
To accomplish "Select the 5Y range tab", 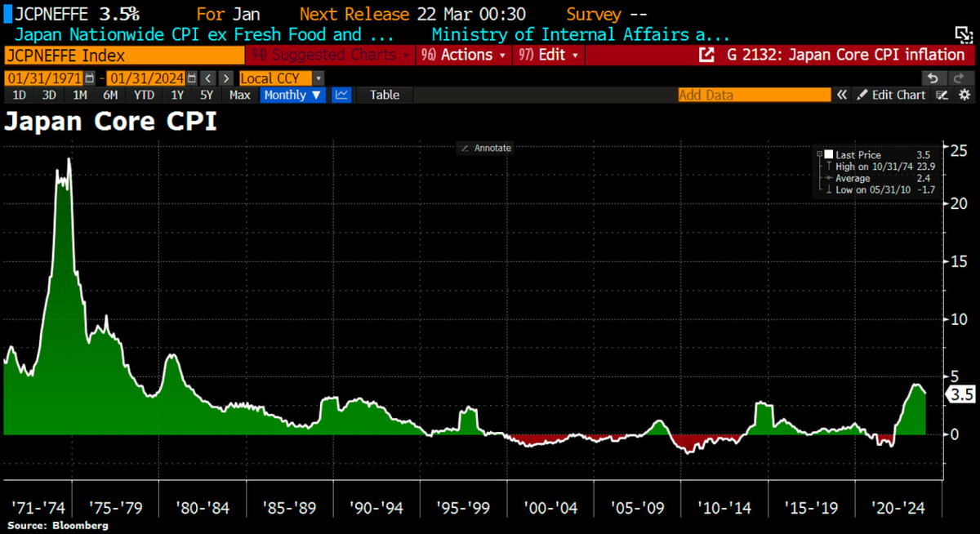I will coord(207,95).
